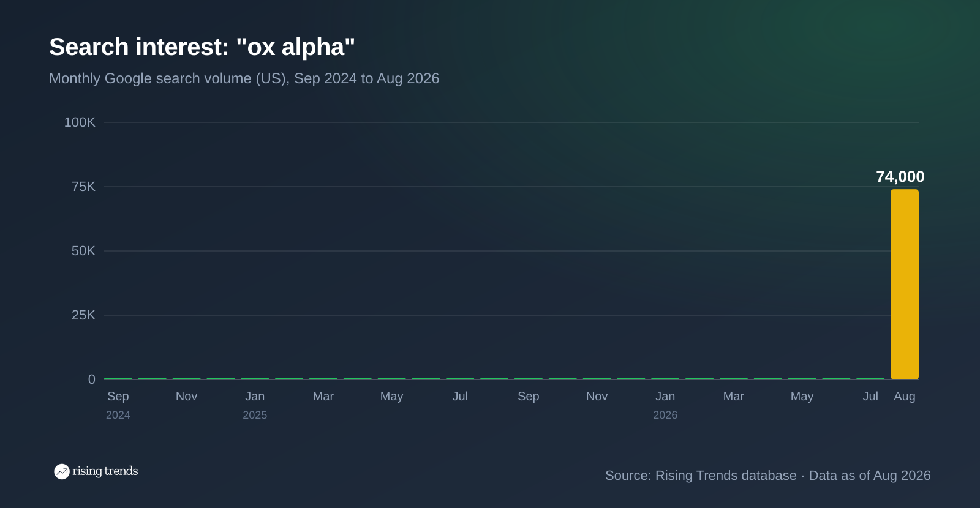The height and width of the screenshot is (508, 980).
Task: Click the source line "Source: Rising Trends database"
Action: point(701,476)
